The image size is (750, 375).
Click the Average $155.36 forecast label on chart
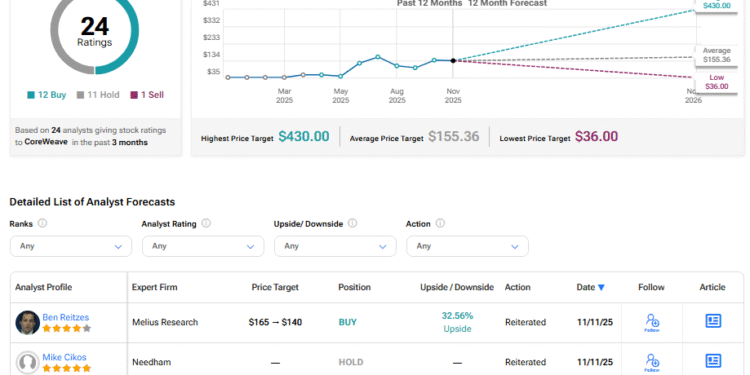pyautogui.click(x=717, y=55)
